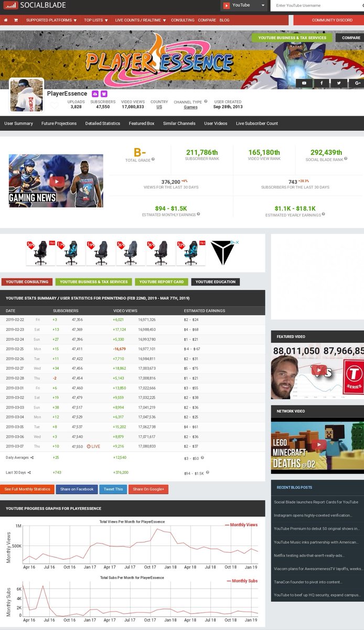Click the Enter YouTube Username field
The width and height of the screenshot is (364, 630).
coord(315,5)
